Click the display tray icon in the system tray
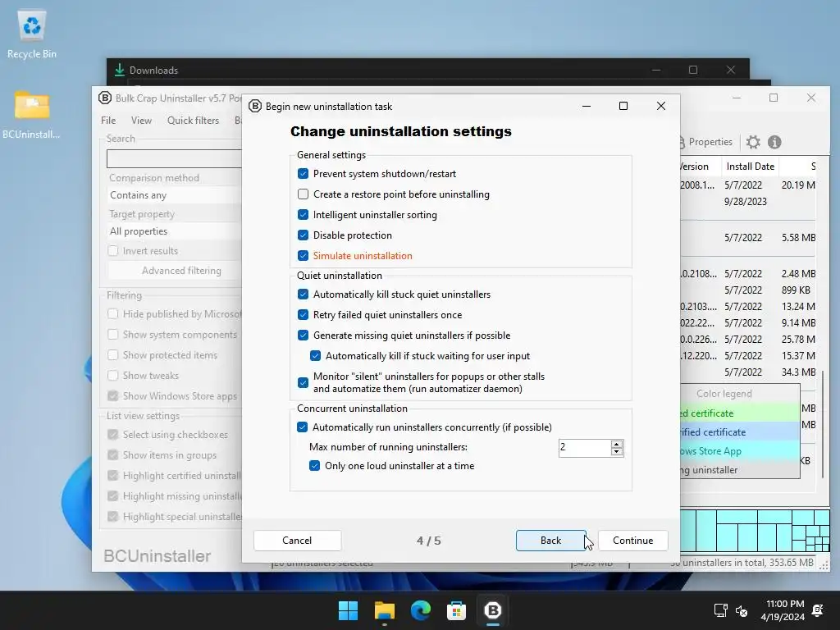The width and height of the screenshot is (840, 630). coord(720,610)
